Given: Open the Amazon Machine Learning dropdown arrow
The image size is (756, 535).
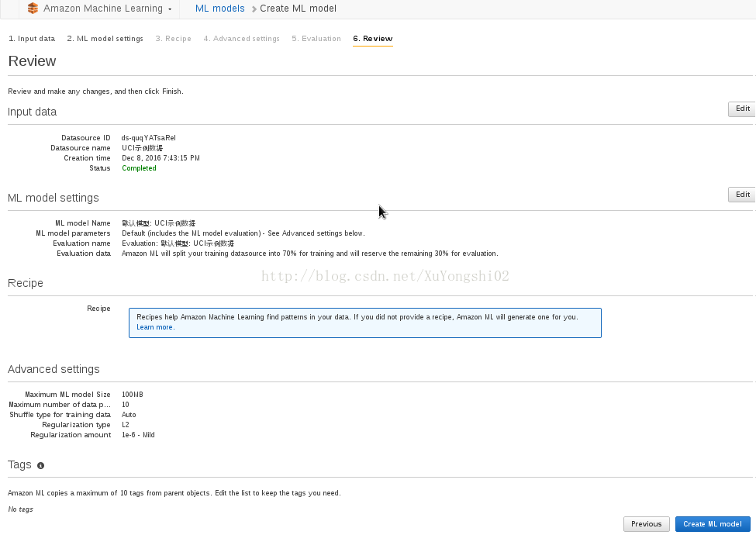Looking at the screenshot, I should tap(170, 9).
